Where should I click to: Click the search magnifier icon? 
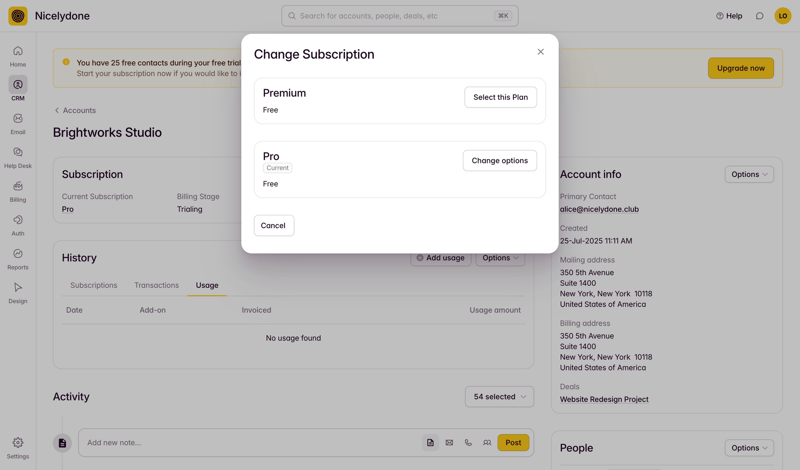292,16
